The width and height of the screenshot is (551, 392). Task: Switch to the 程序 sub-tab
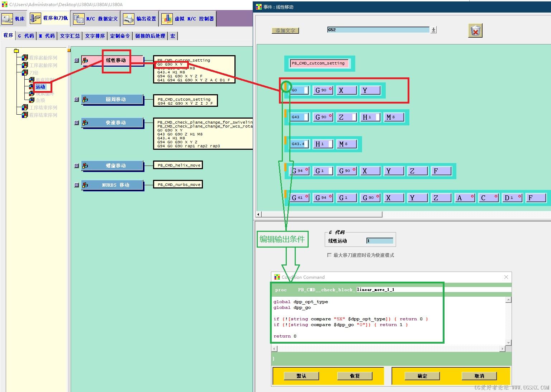coord(8,35)
